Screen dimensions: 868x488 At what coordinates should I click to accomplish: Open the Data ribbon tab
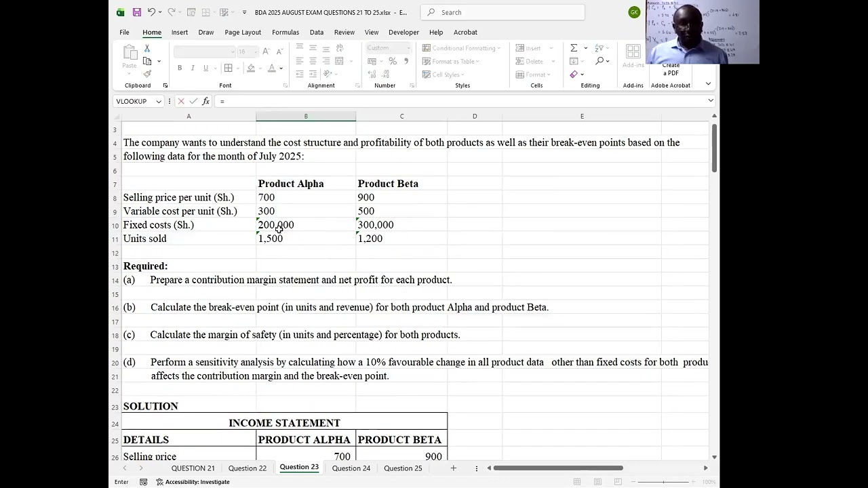pyautogui.click(x=317, y=32)
